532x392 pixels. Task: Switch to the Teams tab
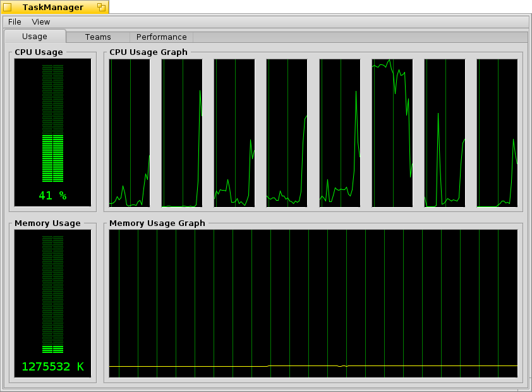(98, 37)
